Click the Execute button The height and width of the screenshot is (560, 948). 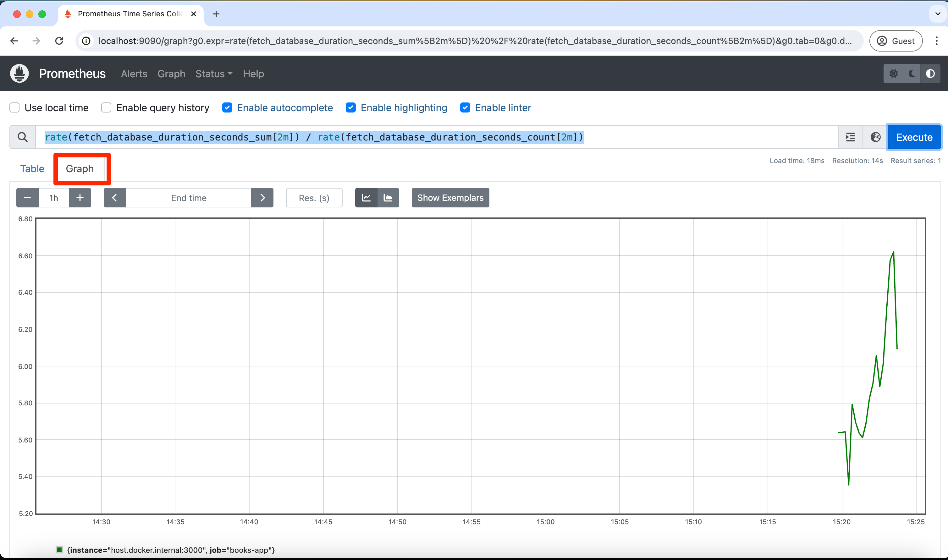coord(914,137)
